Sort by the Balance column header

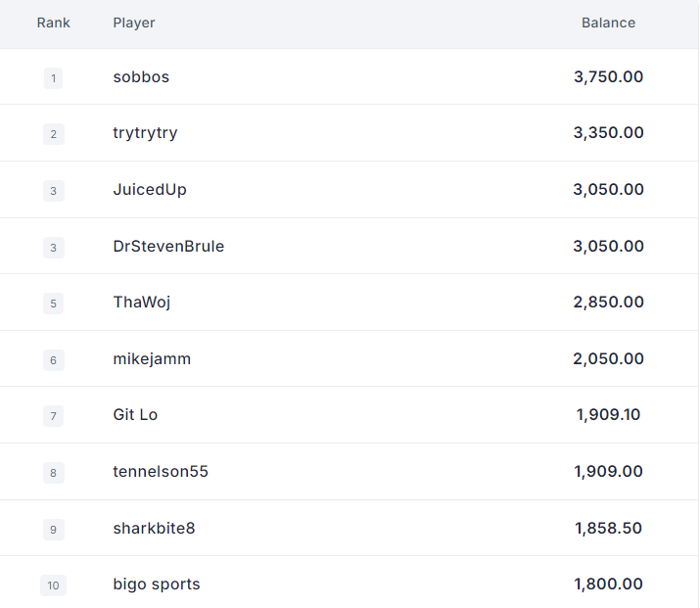pos(608,23)
